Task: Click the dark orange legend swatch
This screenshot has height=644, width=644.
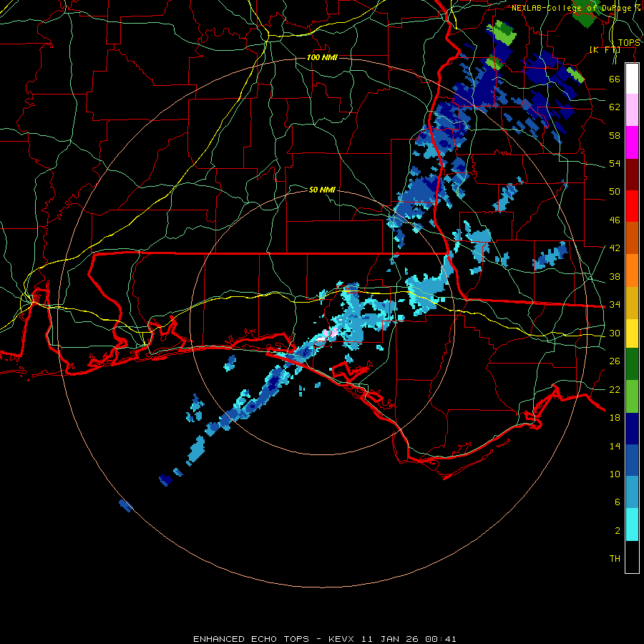Action: point(632,238)
